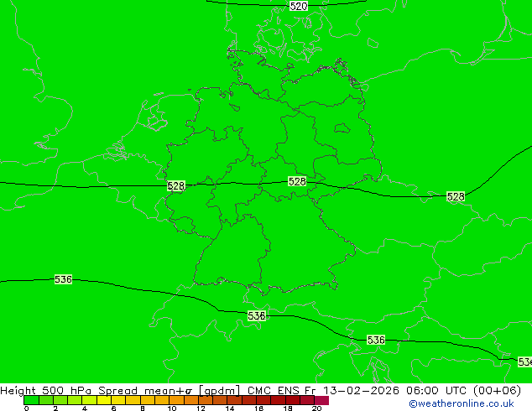532x411 pixels.
Task: Click the legend scale value 20
Action: tap(316, 408)
